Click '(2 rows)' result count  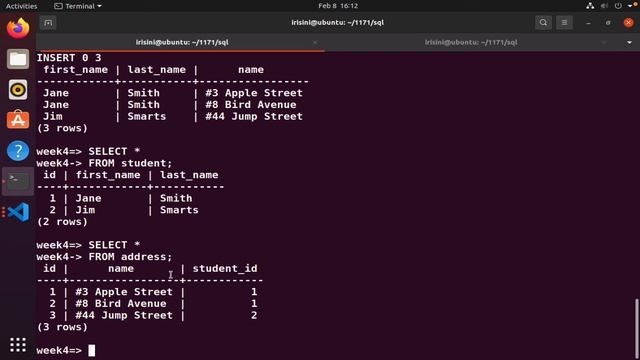(x=62, y=222)
